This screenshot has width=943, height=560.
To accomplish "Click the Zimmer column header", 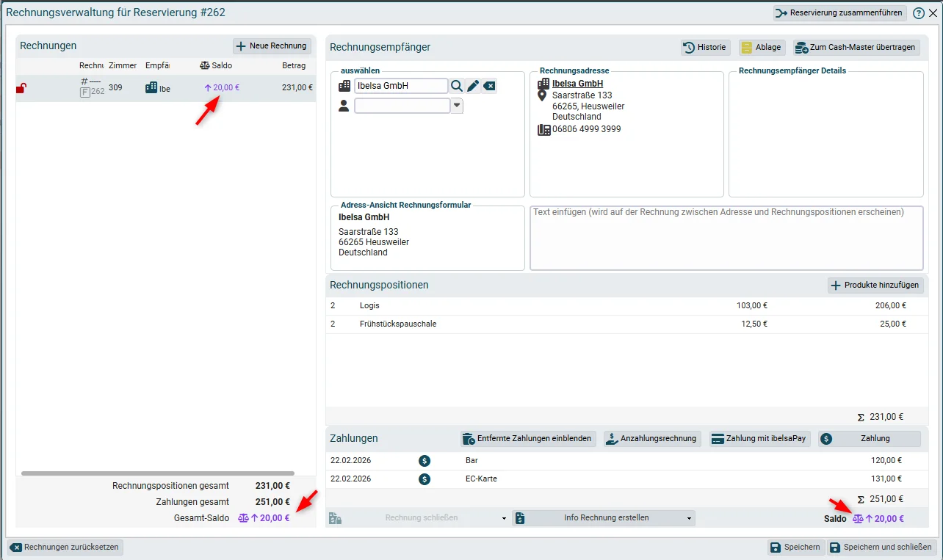I will pos(123,65).
